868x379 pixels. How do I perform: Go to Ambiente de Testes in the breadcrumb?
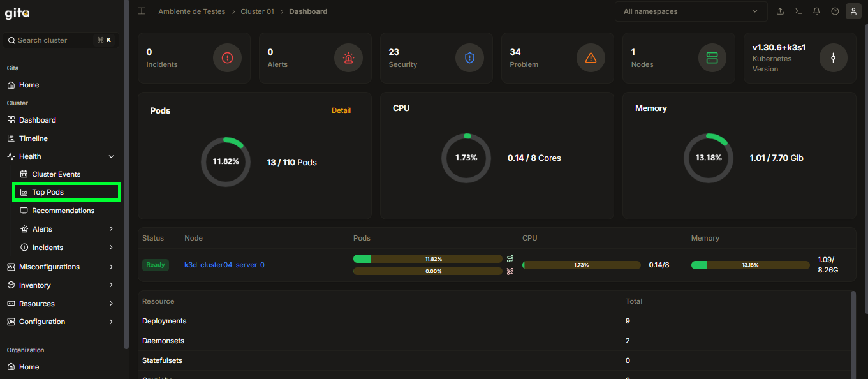click(x=192, y=11)
